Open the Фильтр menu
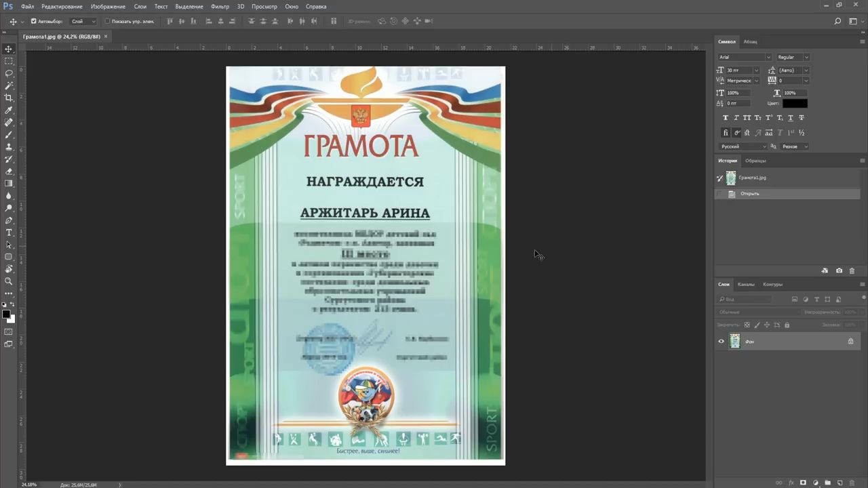Screen dimensions: 868x488 (x=220, y=6)
